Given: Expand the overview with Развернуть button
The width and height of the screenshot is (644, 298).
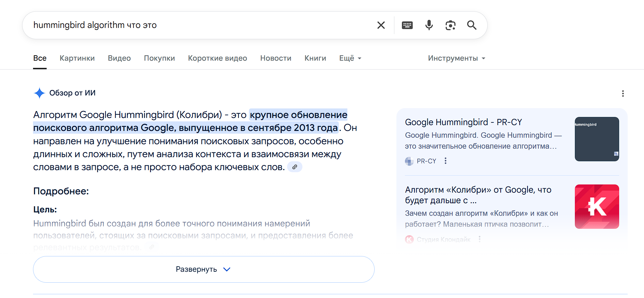Looking at the screenshot, I should [x=204, y=269].
